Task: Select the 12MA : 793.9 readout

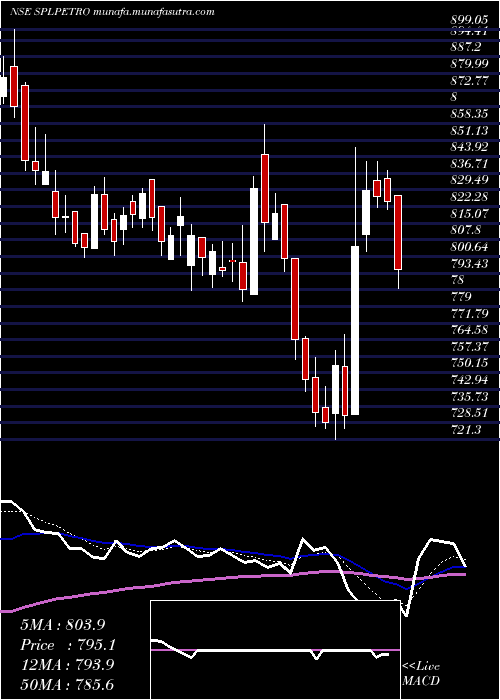Action: (67, 665)
